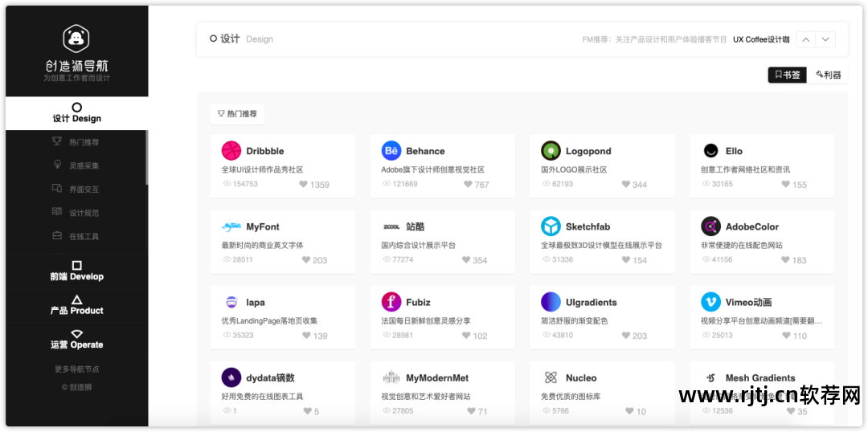Screen dimensions: 868x432
Task: Click the 更多导航节点 link in sidebar
Action: pyautogui.click(x=77, y=369)
